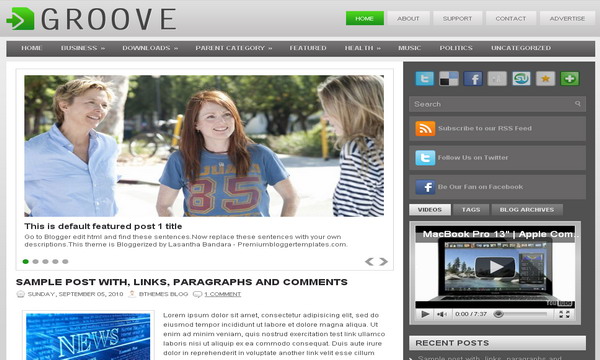Click the blue News post thumbnail
The height and width of the screenshot is (360, 600).
tap(88, 336)
